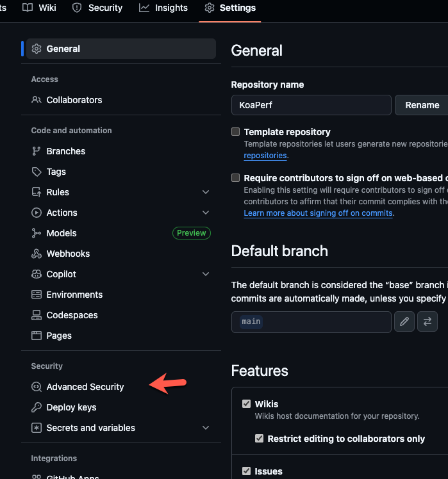Click the Copilot sidebar label
448x479 pixels.
click(x=61, y=274)
